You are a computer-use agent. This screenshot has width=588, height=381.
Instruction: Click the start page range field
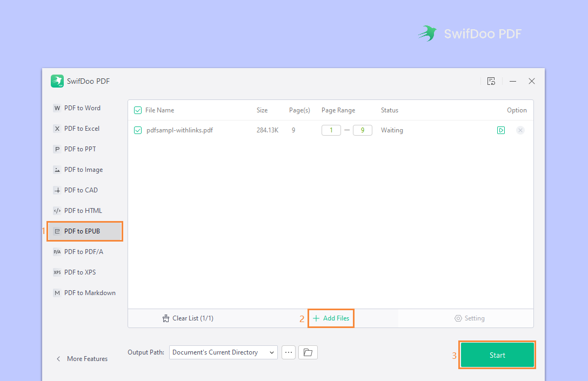331,130
